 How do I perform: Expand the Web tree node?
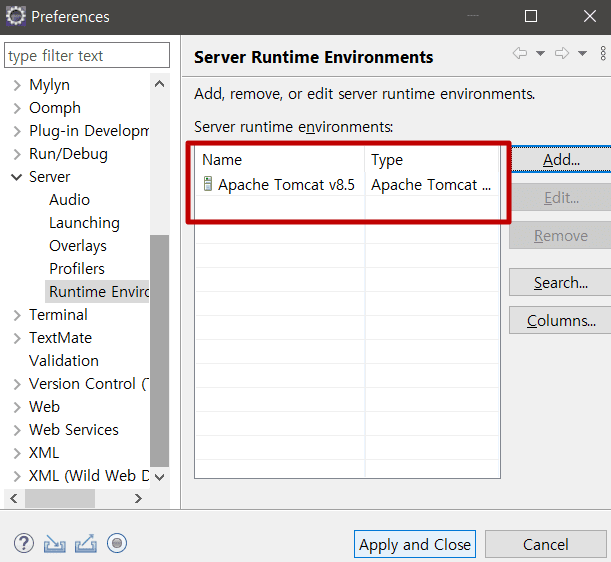(17, 407)
